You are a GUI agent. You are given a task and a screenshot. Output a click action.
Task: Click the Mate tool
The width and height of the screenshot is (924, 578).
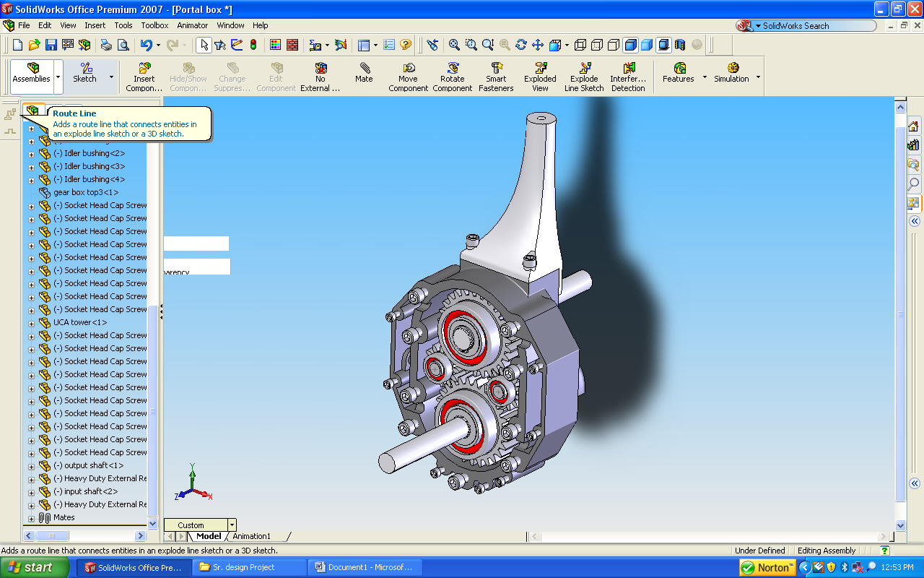364,72
